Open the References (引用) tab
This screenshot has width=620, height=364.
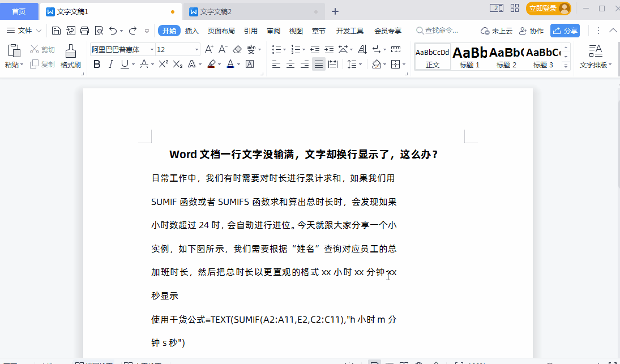(x=251, y=31)
